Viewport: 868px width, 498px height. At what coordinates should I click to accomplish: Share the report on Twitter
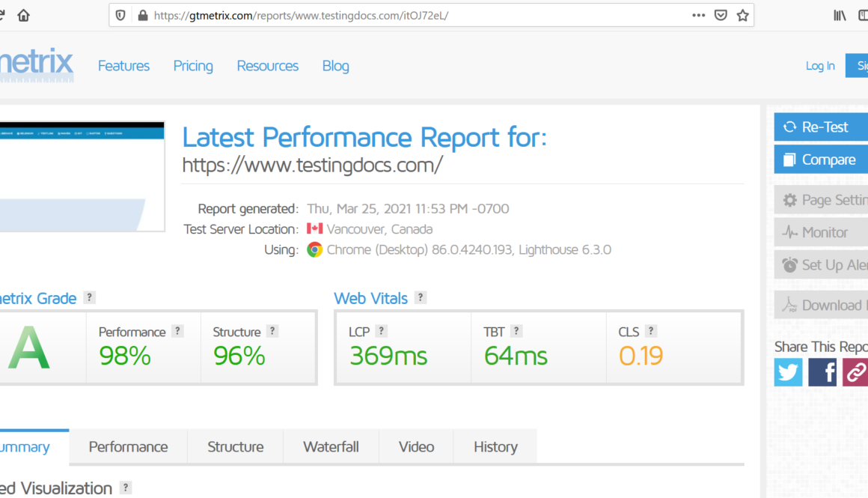click(788, 372)
